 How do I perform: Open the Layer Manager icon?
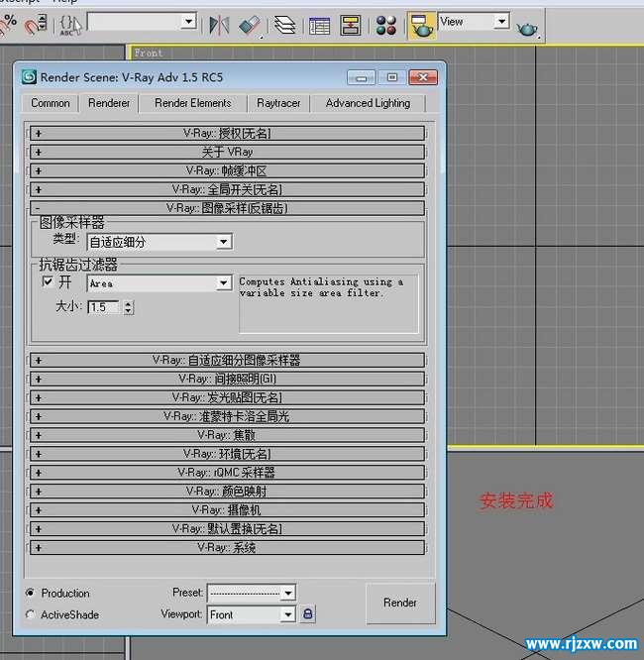pos(285,25)
